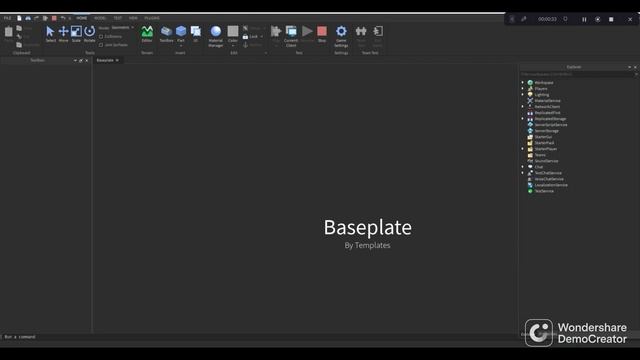This screenshot has width=640, height=360.
Task: Toggle the Collisions checkbox
Action: coord(101,37)
